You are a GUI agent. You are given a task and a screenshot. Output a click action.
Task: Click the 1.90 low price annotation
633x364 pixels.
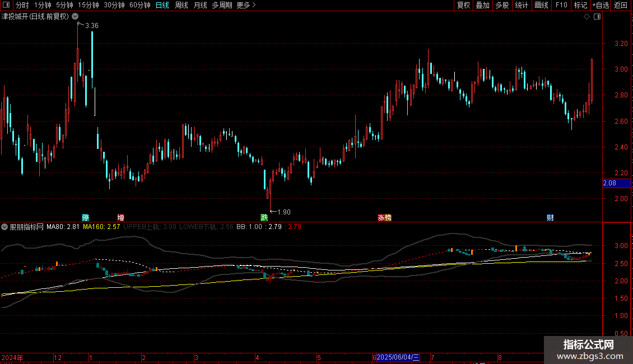[x=284, y=212]
